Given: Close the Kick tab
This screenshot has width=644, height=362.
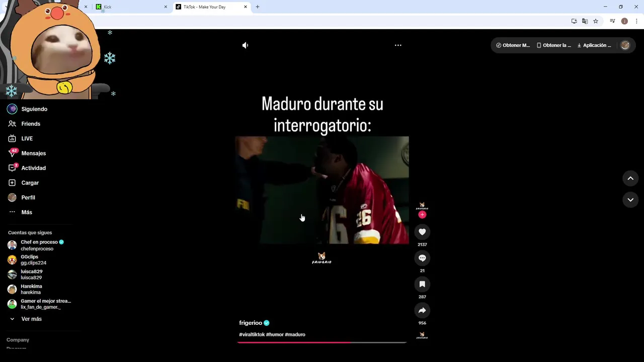Looking at the screenshot, I should click(166, 7).
